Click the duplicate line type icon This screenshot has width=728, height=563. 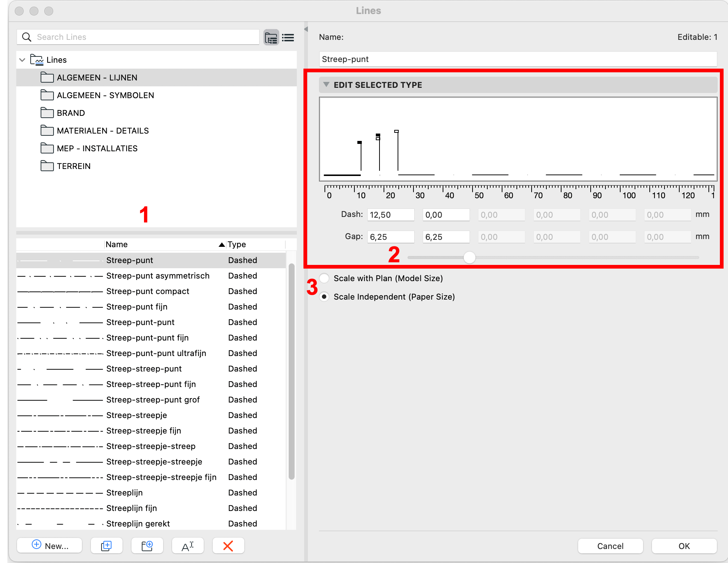106,546
